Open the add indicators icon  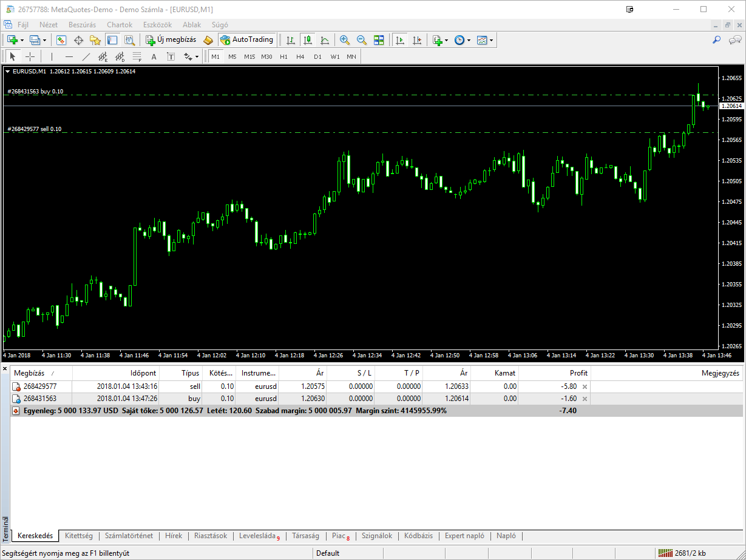pos(438,40)
